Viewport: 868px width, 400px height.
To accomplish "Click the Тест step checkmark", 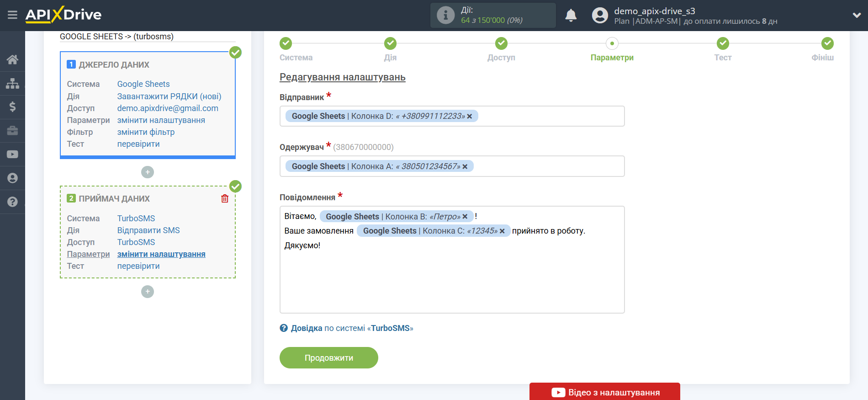I will [723, 43].
